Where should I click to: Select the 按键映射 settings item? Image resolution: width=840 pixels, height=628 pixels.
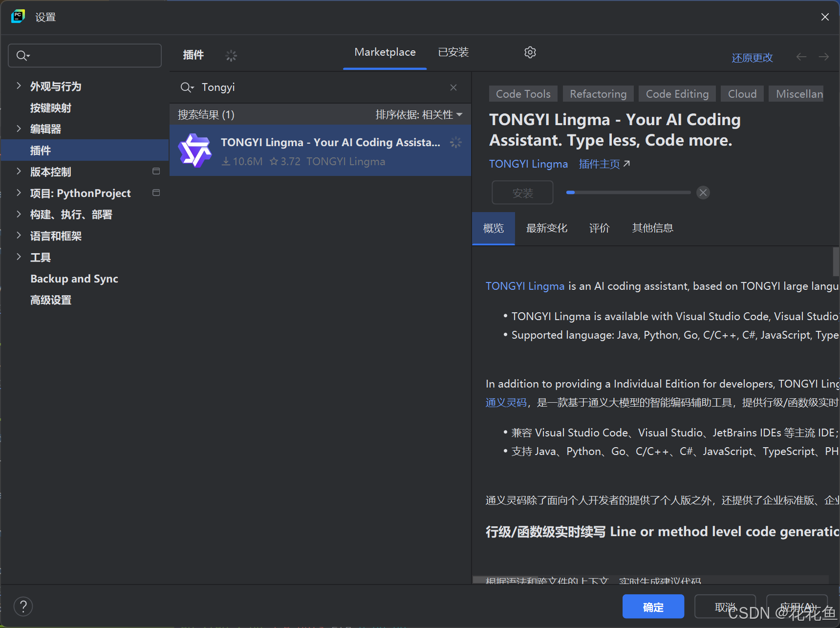(51, 108)
